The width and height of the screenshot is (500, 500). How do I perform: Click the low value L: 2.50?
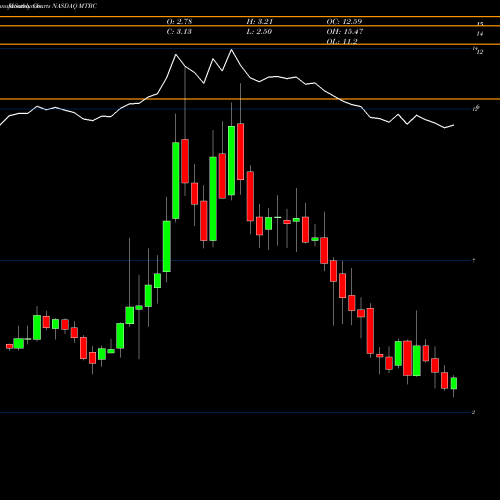click(259, 32)
